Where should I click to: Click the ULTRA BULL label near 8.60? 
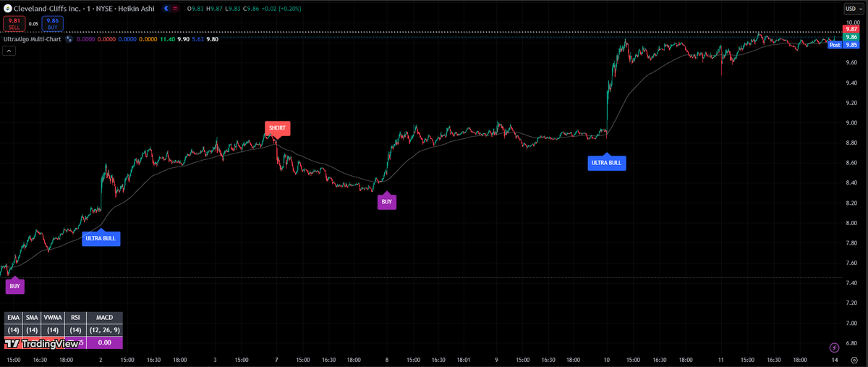coord(606,163)
